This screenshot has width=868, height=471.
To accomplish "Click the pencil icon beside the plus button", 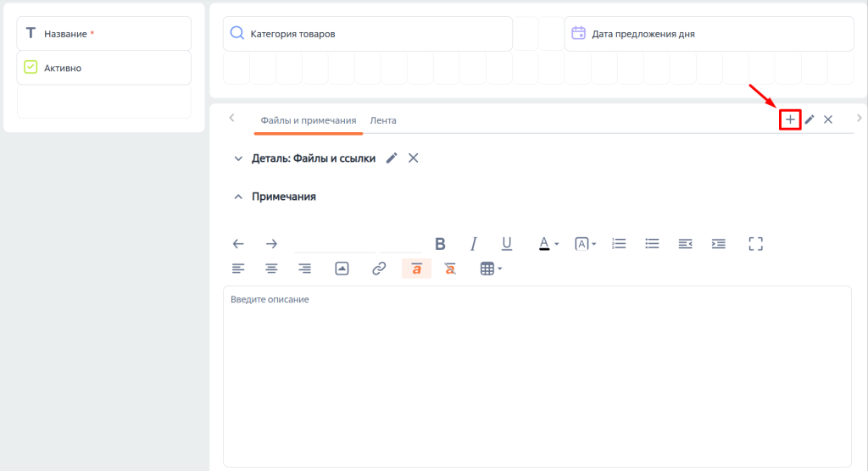I will coord(810,119).
